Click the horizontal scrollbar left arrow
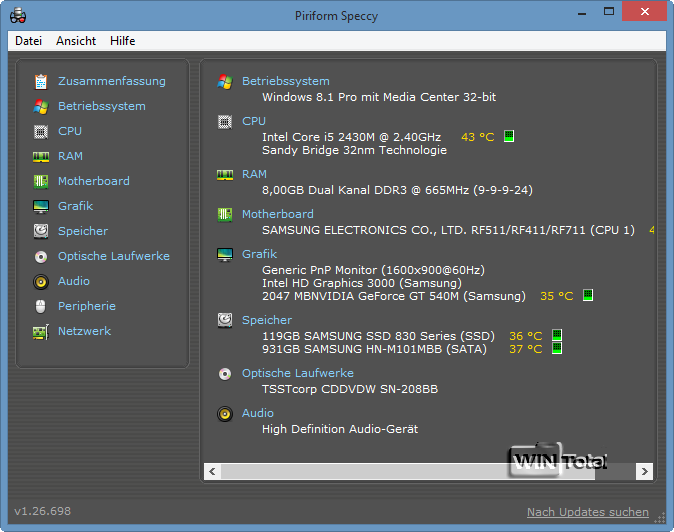This screenshot has width=674, height=532. [212, 471]
